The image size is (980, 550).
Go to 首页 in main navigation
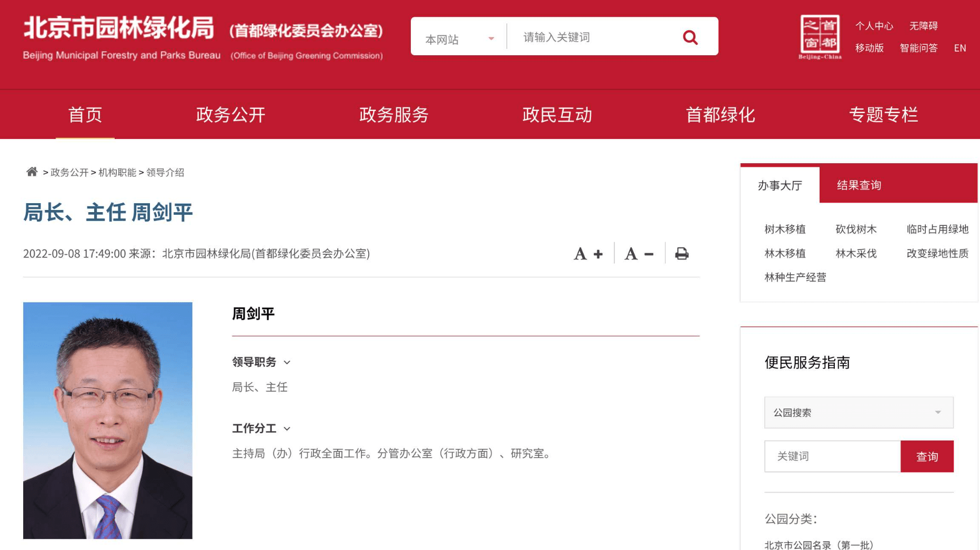coord(85,114)
